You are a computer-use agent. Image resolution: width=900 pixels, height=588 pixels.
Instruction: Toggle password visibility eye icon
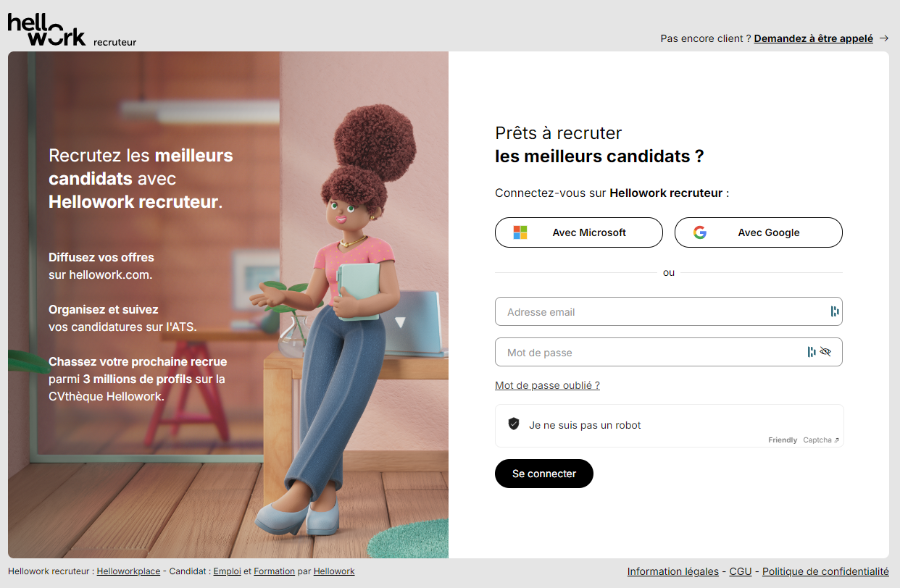[825, 352]
